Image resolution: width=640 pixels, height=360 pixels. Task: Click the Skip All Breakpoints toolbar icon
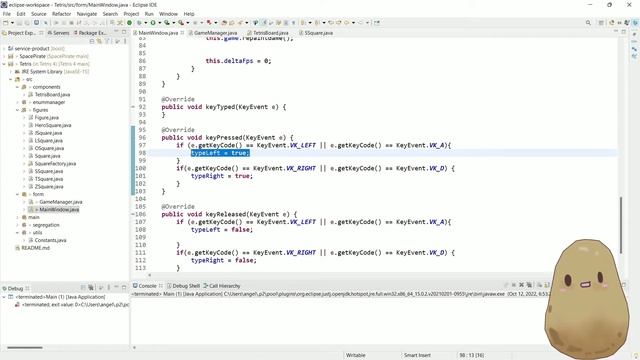(45, 23)
